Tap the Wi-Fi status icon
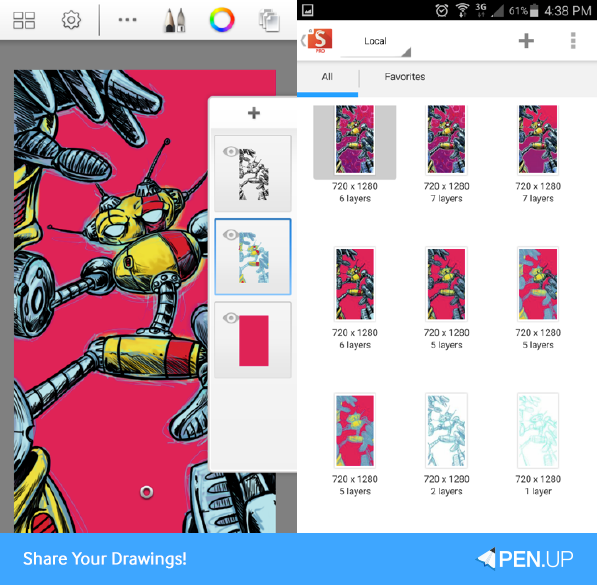Image resolution: width=597 pixels, height=585 pixels. (462, 10)
